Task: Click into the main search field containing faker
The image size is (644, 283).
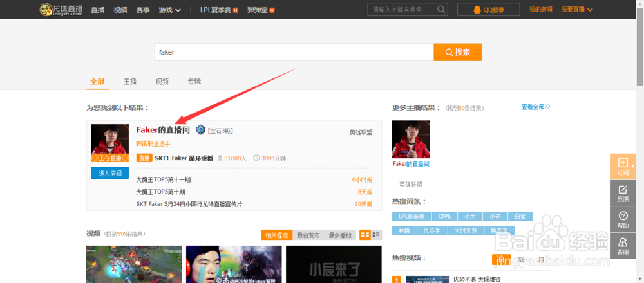Action: 294,52
